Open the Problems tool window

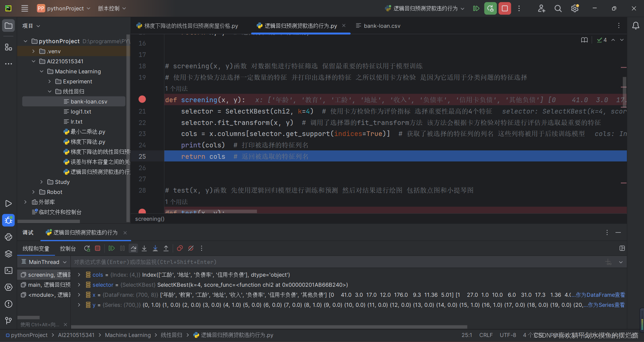tap(9, 304)
